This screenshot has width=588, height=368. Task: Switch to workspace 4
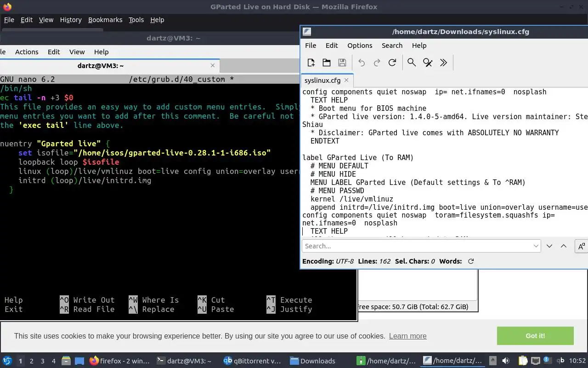pos(53,361)
